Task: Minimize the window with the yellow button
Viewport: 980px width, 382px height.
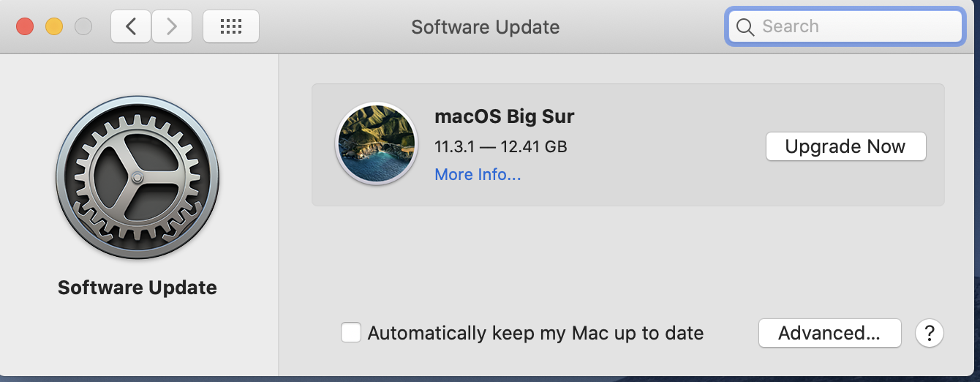Action: 54,27
